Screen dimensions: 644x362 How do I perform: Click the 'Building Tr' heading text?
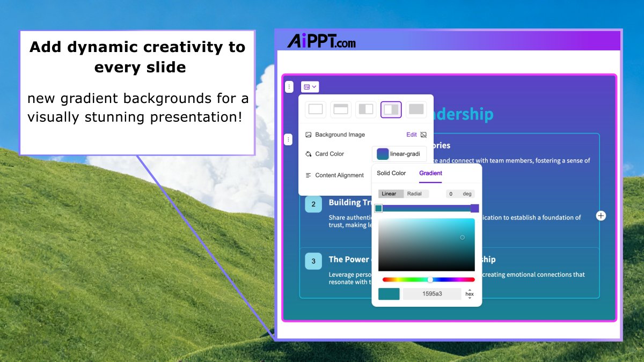[350, 202]
